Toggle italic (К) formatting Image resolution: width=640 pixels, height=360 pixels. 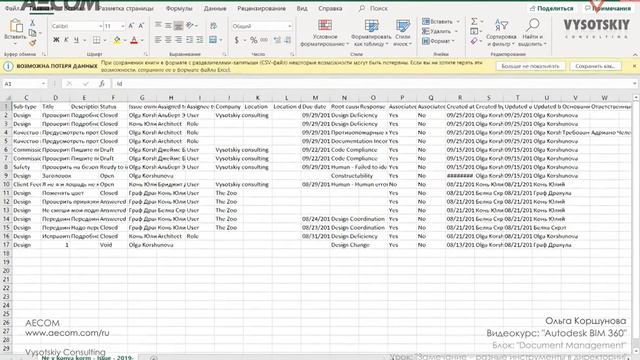(x=66, y=40)
